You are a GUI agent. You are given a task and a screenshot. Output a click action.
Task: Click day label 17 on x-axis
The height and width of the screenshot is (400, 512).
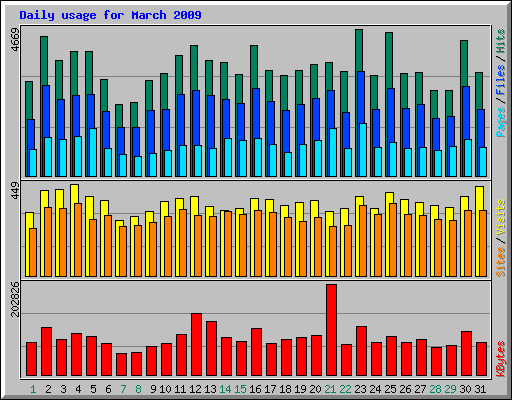(270, 389)
